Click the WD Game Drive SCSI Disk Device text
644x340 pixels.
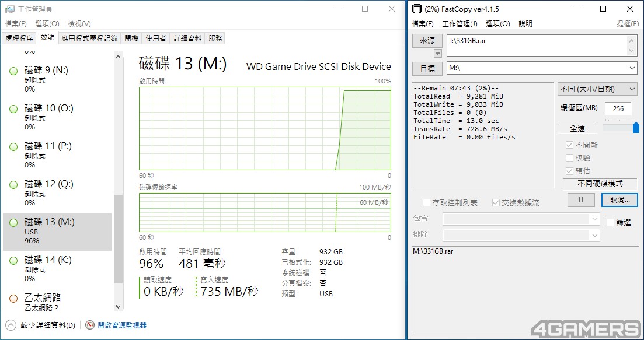click(x=318, y=67)
